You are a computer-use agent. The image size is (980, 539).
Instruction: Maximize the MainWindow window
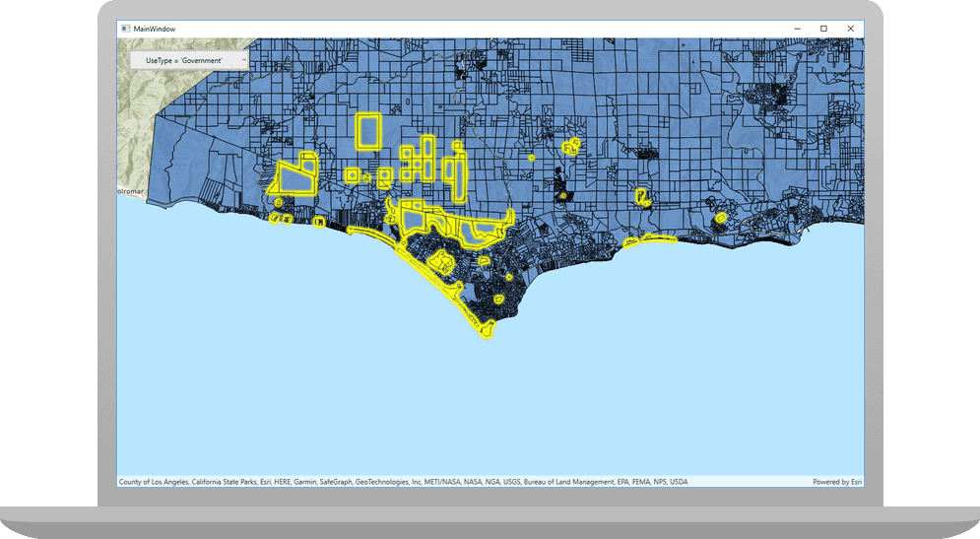[x=823, y=29]
